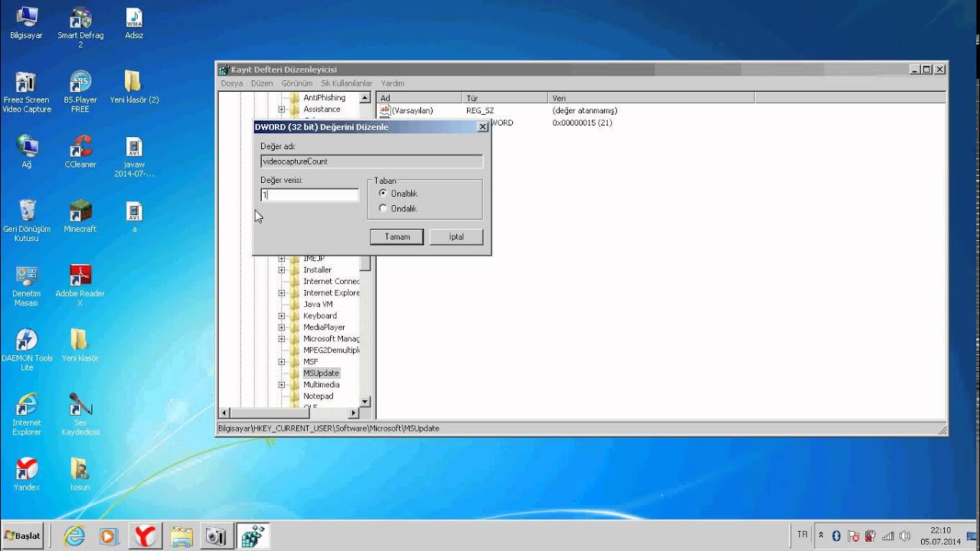The image size is (980, 551).
Task: Click tree pane horizontal scroll right arrow
Action: 354,412
